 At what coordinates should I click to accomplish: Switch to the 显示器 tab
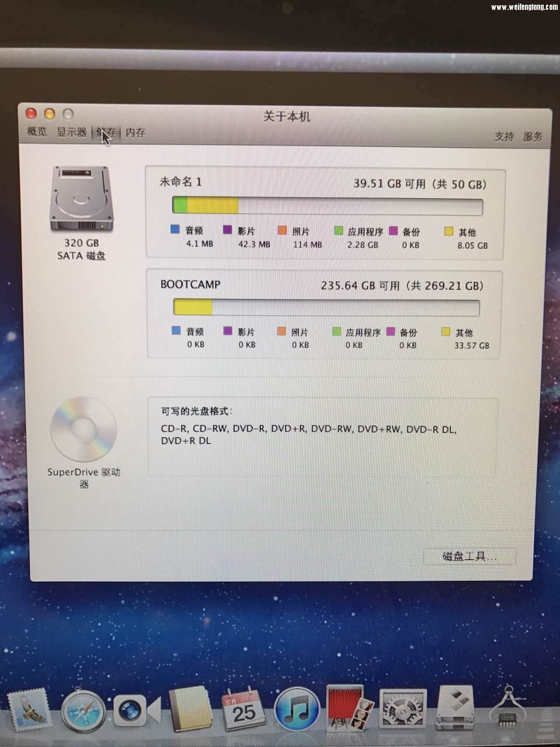click(71, 132)
